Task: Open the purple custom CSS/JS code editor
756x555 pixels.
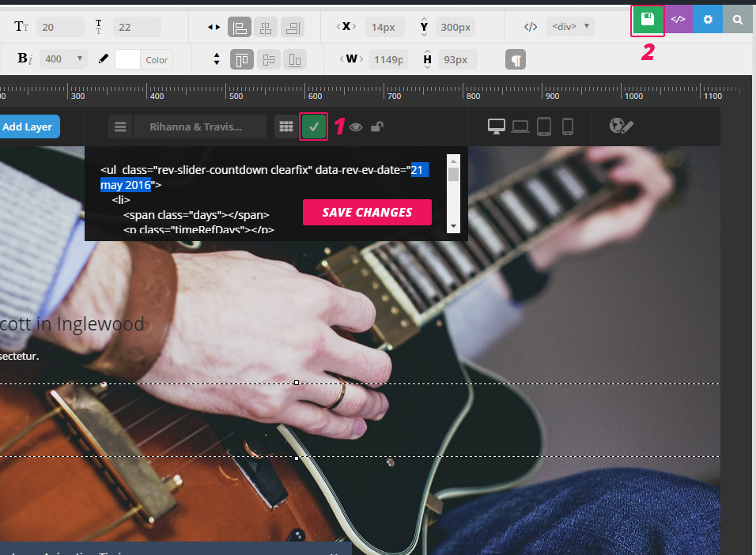Action: 678,19
